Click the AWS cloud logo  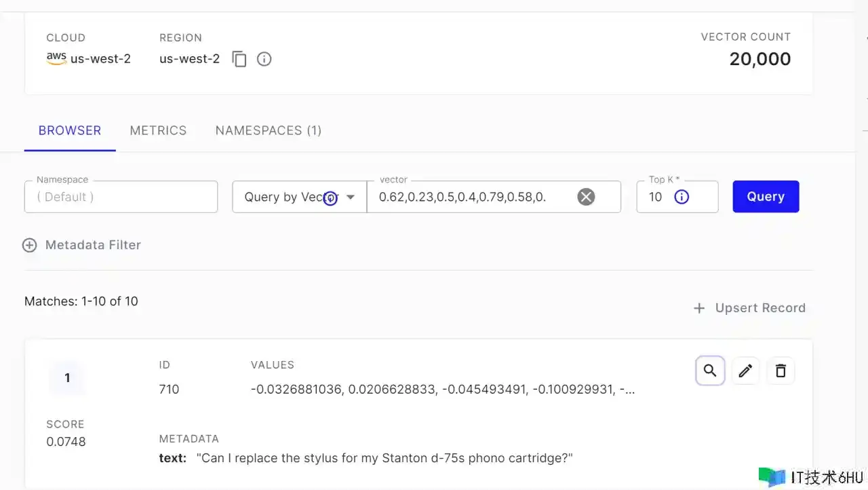(56, 58)
